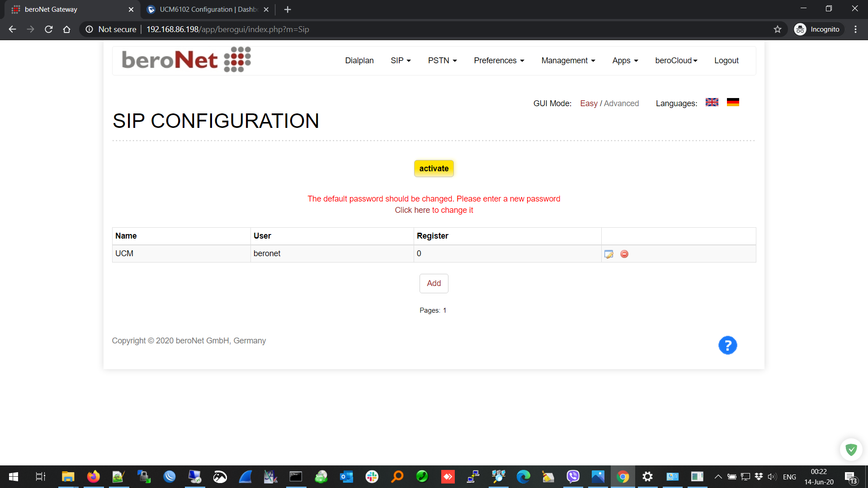868x488 pixels.
Task: Open the Dialplan menu item
Action: tap(359, 61)
